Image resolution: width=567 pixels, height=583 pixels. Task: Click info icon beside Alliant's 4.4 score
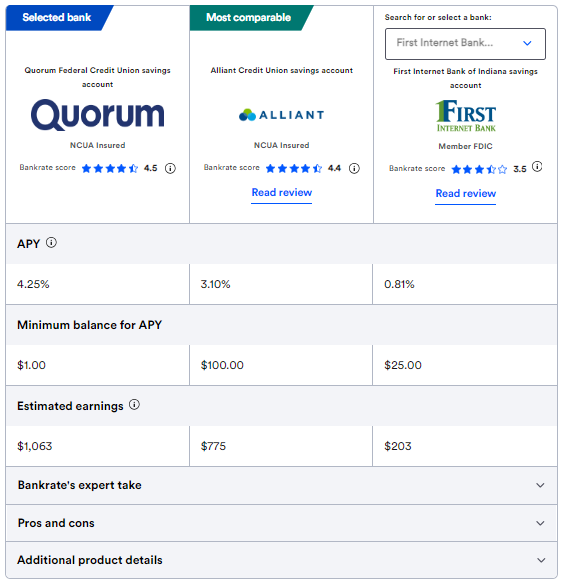pyautogui.click(x=354, y=168)
